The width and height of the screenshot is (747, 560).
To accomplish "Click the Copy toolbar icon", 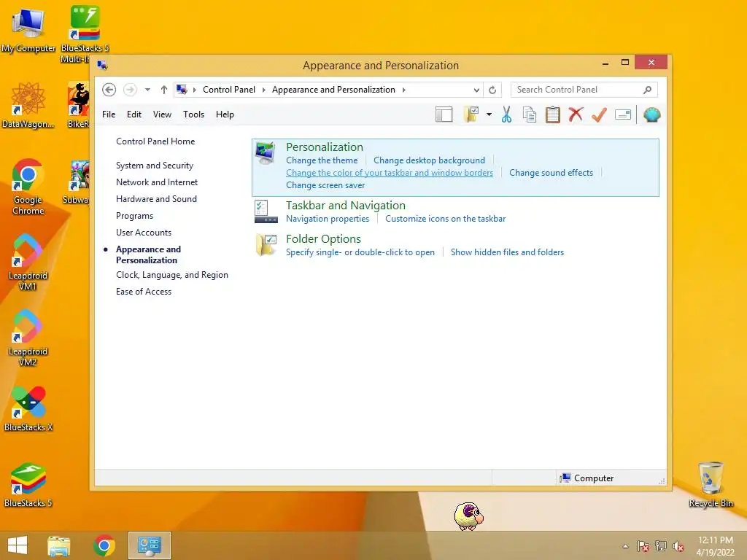I will pyautogui.click(x=530, y=114).
